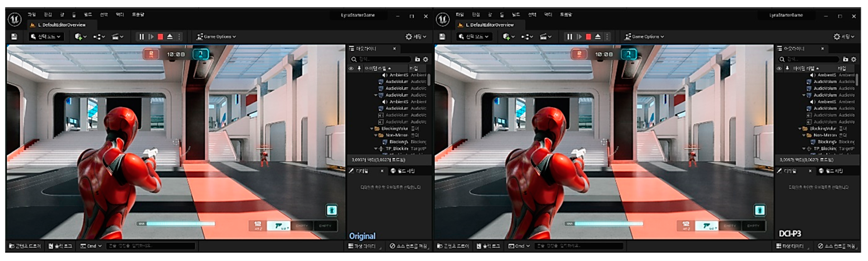Image resolution: width=868 pixels, height=261 pixels.
Task: Toggle pin column in the left Outliner header
Action: (x=359, y=69)
